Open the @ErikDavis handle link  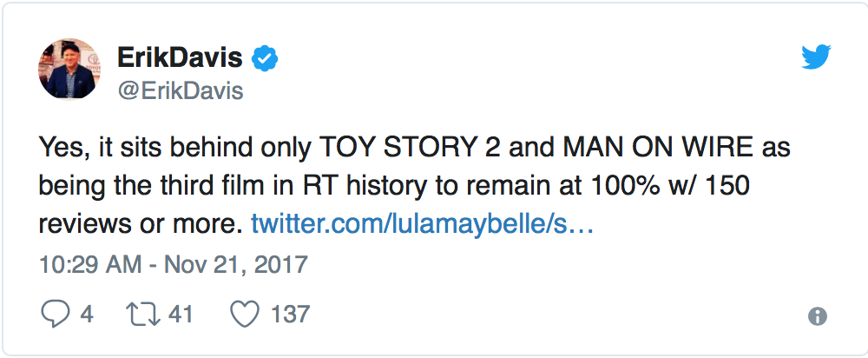pyautogui.click(x=180, y=90)
